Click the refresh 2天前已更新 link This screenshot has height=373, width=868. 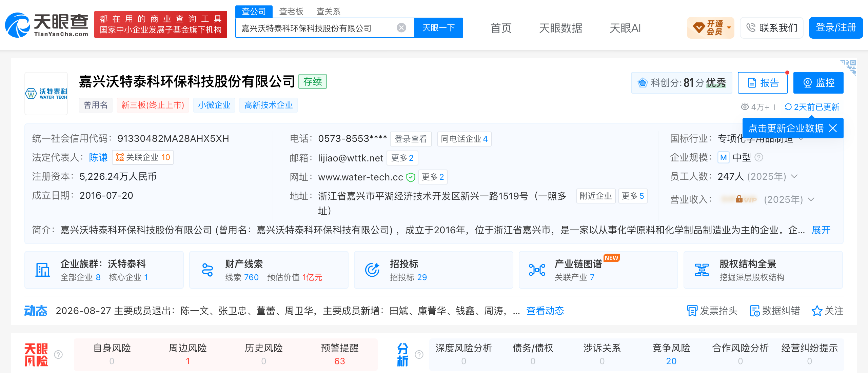[x=812, y=107]
